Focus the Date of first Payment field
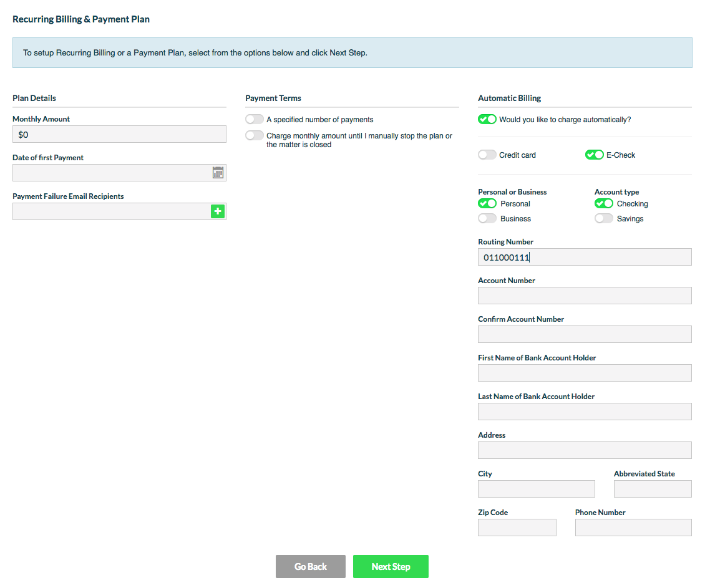 pos(111,173)
